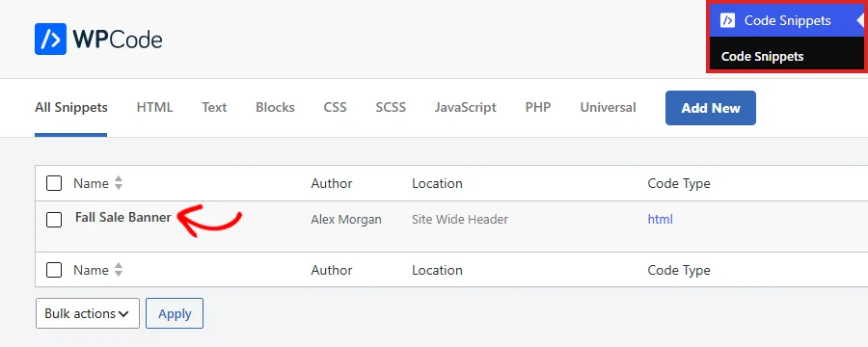The image size is (868, 347).
Task: Click the Name column header at top
Action: click(91, 183)
